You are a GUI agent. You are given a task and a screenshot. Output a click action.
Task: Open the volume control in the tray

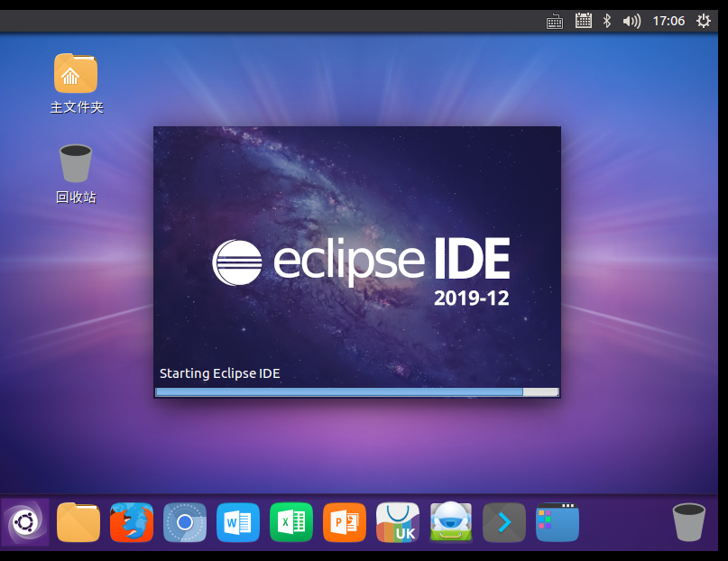pyautogui.click(x=631, y=21)
